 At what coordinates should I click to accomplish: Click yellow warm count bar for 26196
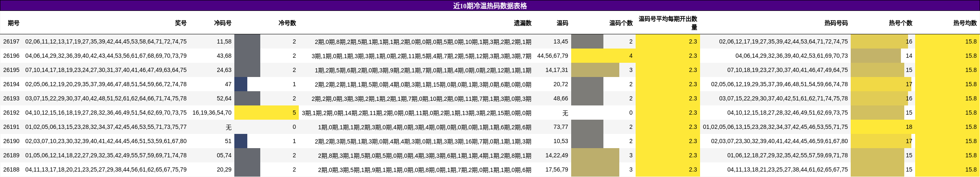(603, 56)
